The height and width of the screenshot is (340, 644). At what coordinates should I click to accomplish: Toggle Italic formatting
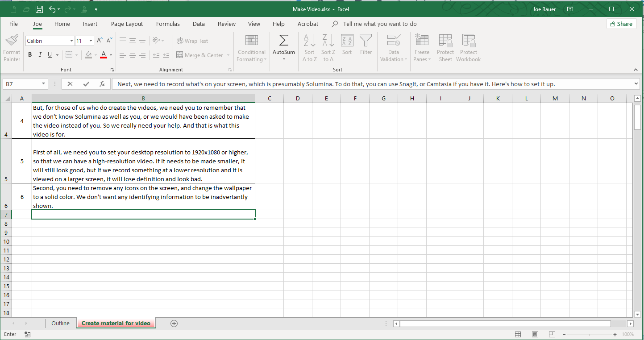[40, 55]
